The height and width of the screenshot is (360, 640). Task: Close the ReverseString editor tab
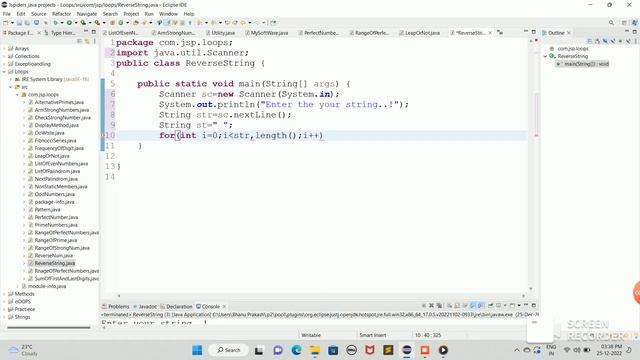click(490, 33)
